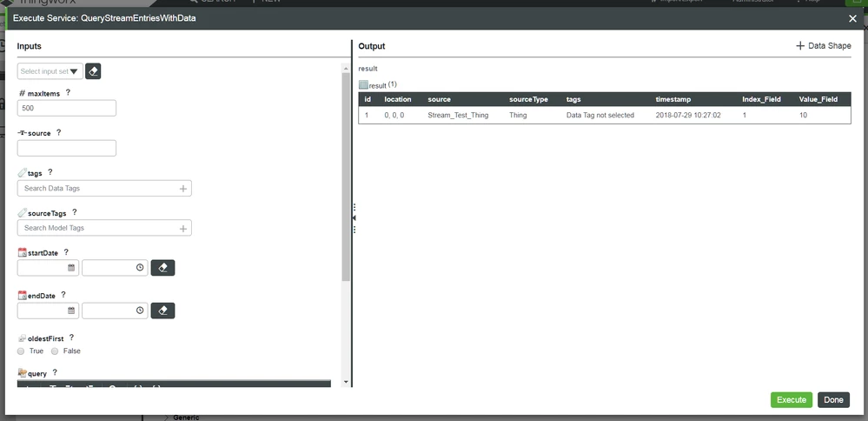Close the Execute Service dialog
The image size is (868, 421).
852,18
